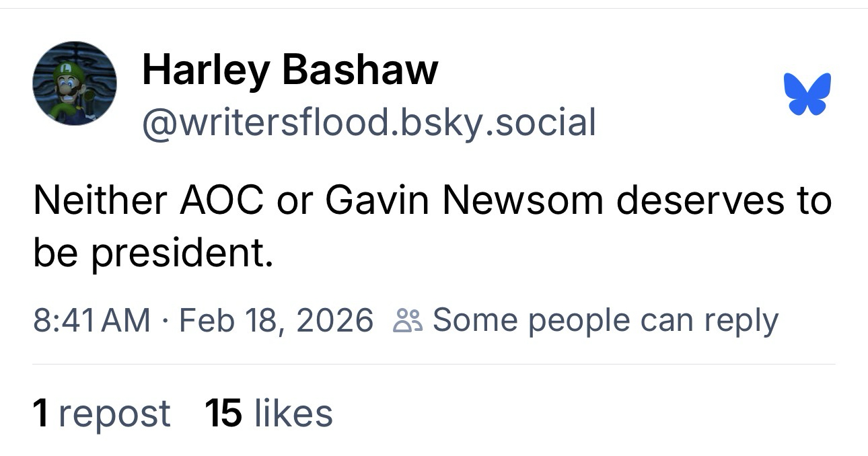View the "1 repost" count
Screen dimensions: 868x456
click(101, 413)
